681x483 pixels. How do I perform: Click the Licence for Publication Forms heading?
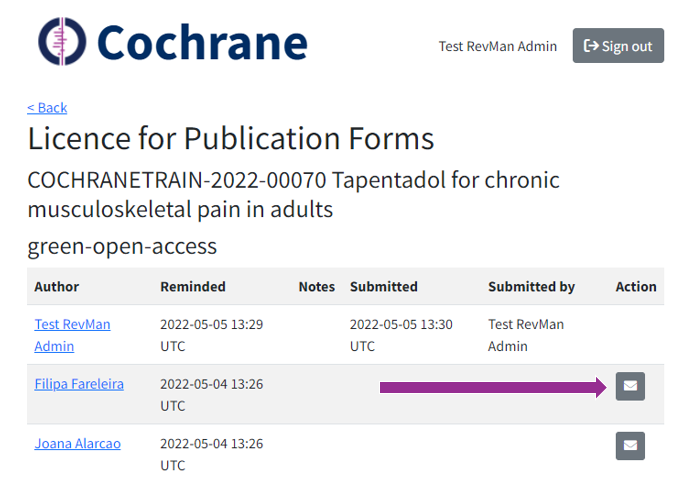tap(231, 138)
